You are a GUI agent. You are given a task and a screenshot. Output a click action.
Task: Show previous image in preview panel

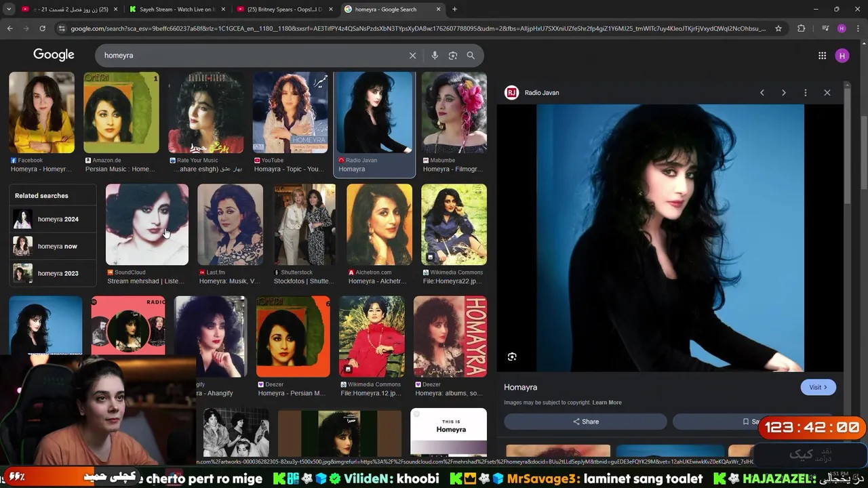pyautogui.click(x=762, y=93)
